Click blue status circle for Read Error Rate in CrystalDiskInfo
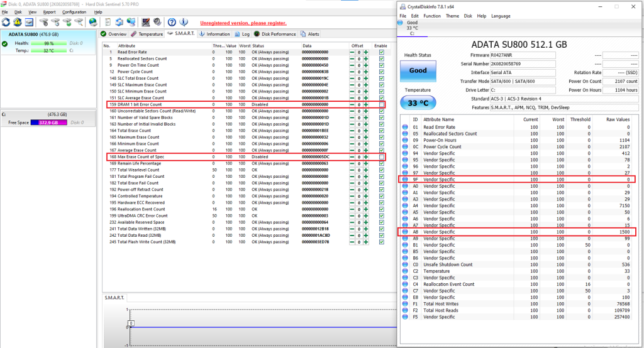644x348 pixels. pyautogui.click(x=405, y=128)
